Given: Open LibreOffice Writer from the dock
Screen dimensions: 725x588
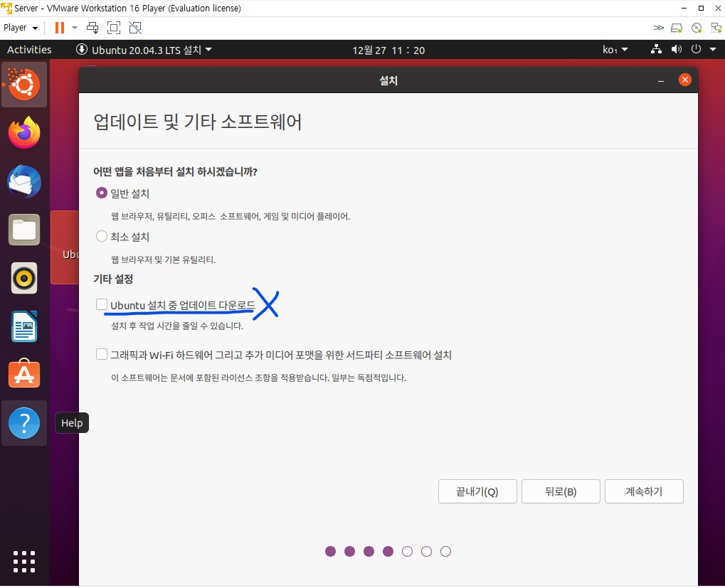Looking at the screenshot, I should pos(24,326).
